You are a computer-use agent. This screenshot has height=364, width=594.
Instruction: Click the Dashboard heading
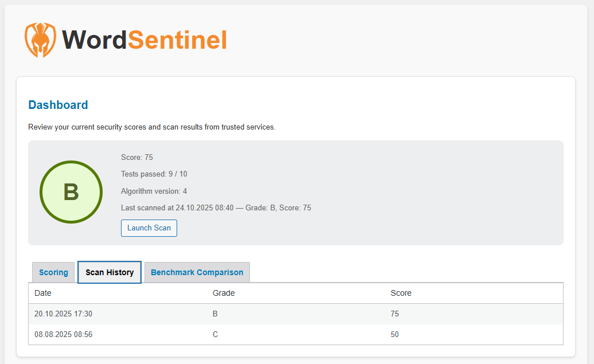pos(58,105)
